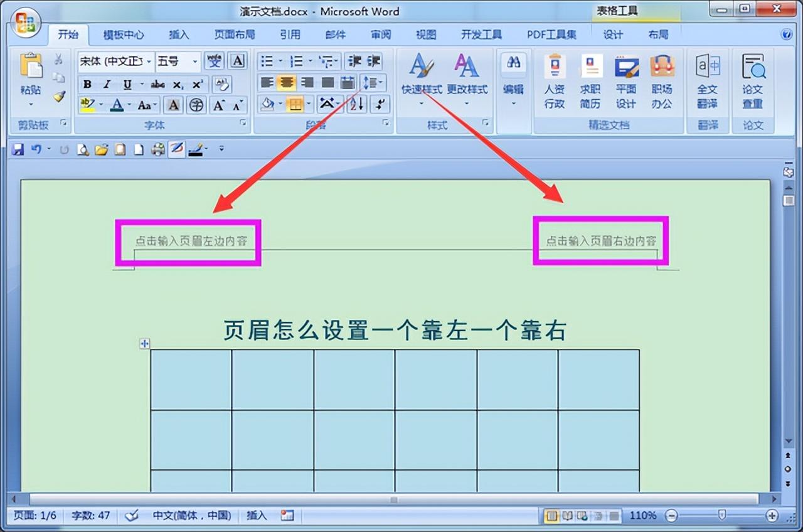
Task: Click the Quick Print printer icon
Action: point(157,149)
